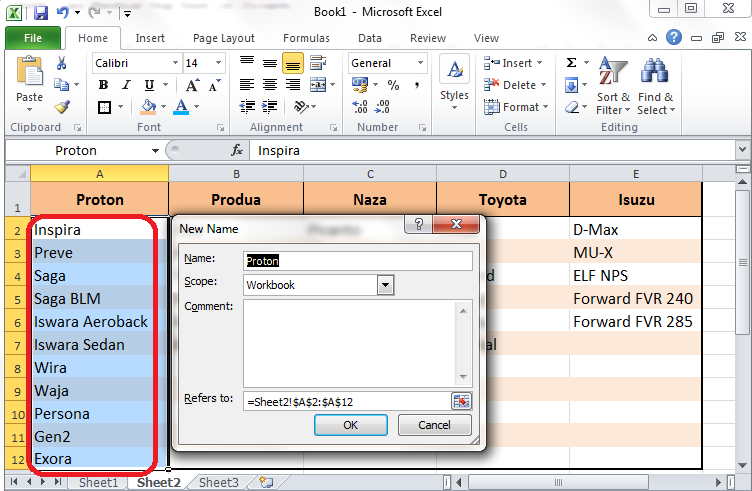Click the Refers to collapse dialog button
Screen dimensions: 752x491
[x=461, y=401]
